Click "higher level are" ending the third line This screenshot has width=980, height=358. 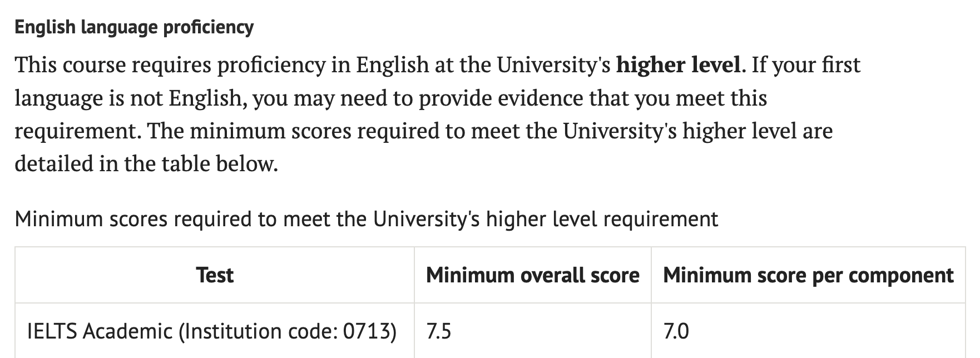pos(757,131)
